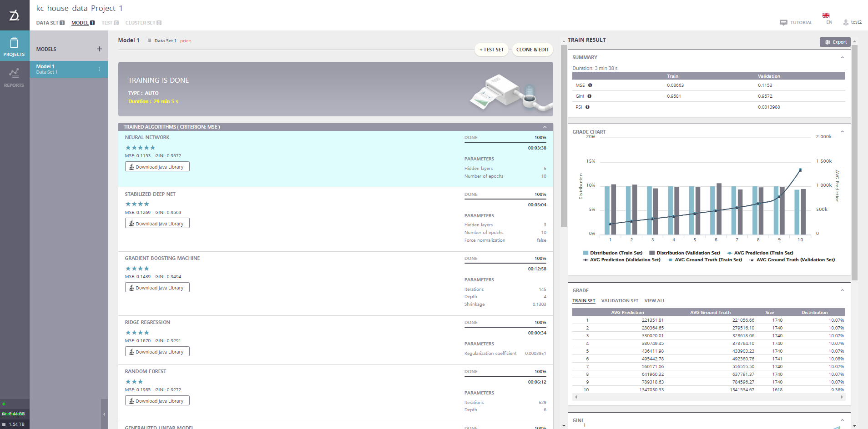
Task: Click the Tutorial chat icon
Action: [x=783, y=22]
